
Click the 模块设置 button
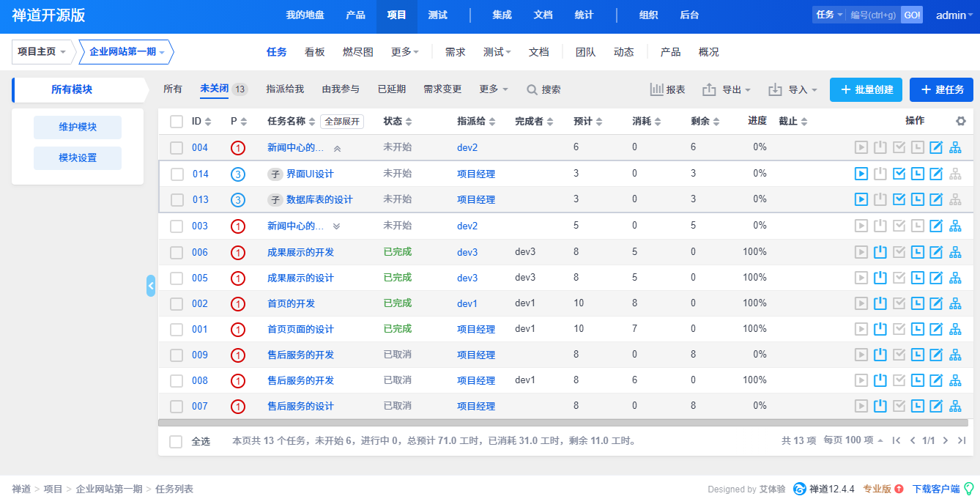tap(78, 158)
